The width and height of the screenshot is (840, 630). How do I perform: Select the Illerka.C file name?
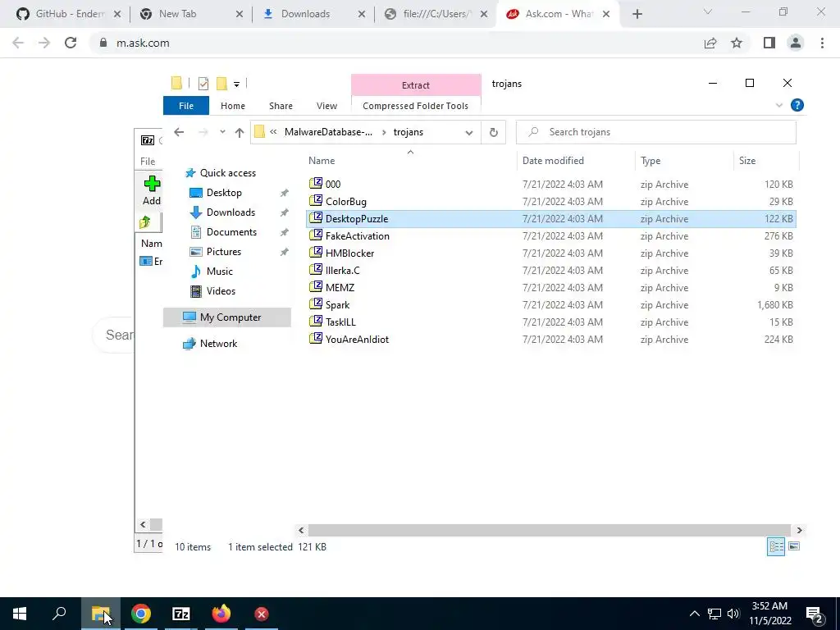click(x=342, y=270)
